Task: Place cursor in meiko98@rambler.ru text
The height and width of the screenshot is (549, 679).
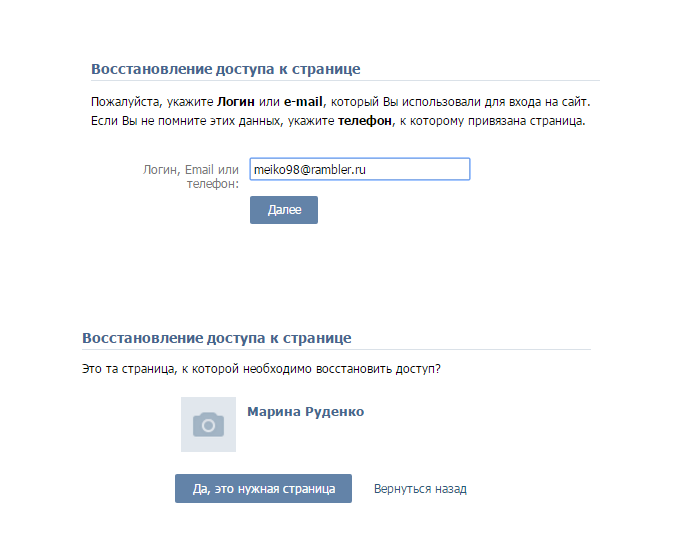Action: (310, 169)
